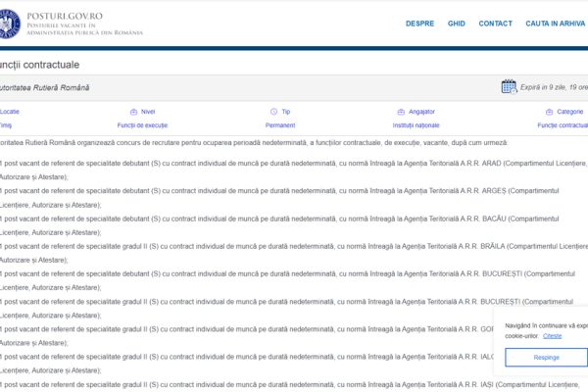Click the Locatie label
588x392 pixels.
(10, 112)
